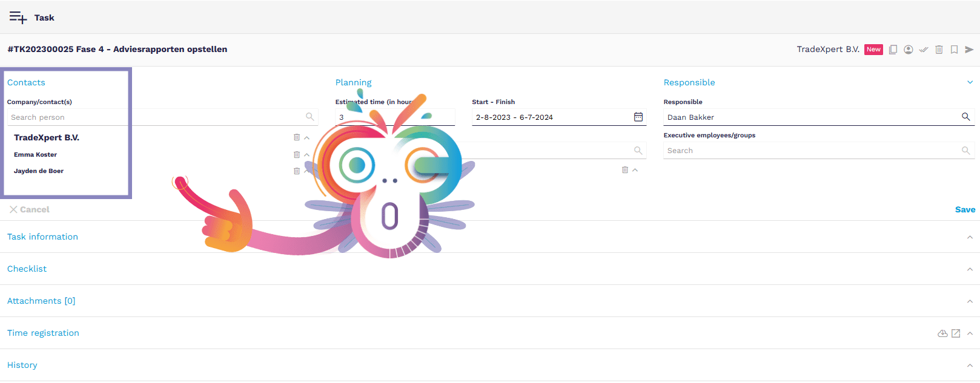Expand the Task information section
This screenshot has height=383, width=980.
(x=970, y=237)
